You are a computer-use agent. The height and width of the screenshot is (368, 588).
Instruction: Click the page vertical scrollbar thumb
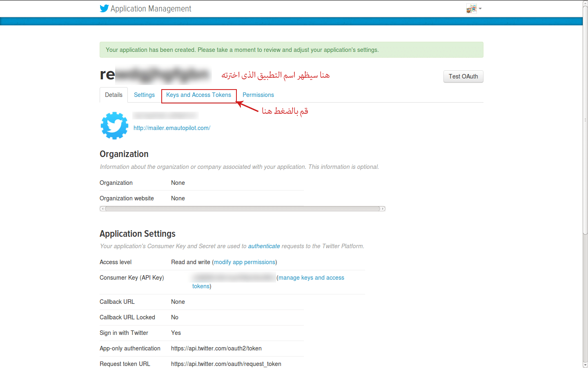coord(585,120)
